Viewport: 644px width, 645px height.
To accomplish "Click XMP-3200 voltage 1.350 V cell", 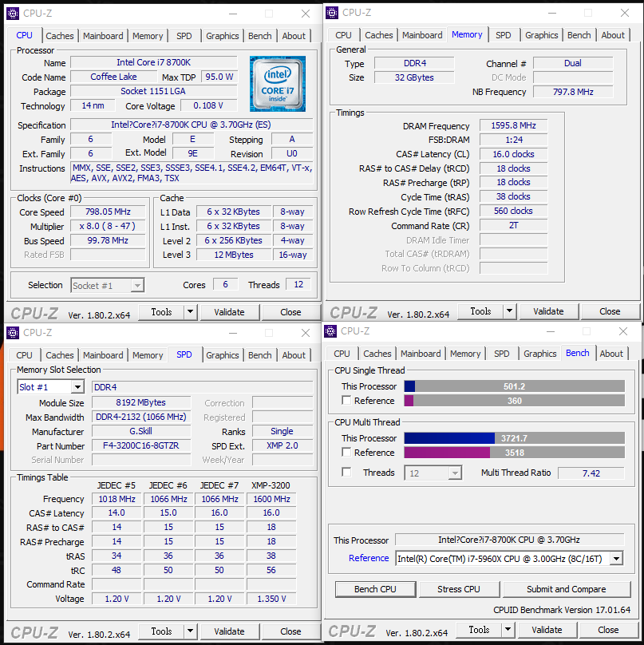I will point(271,599).
